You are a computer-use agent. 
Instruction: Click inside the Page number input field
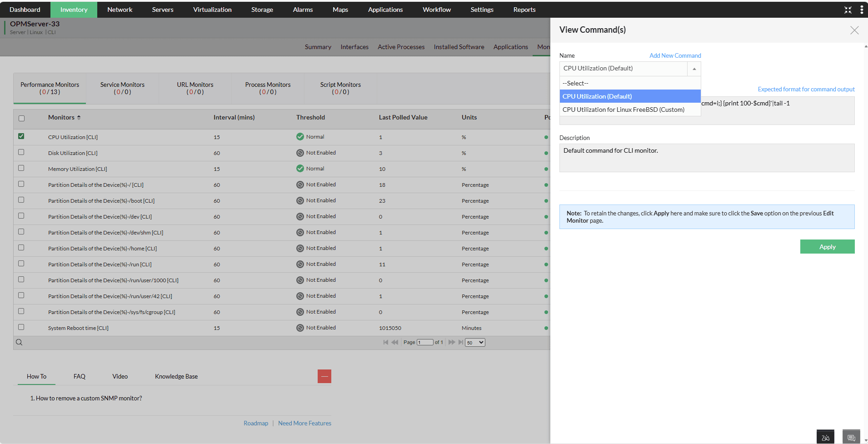coord(424,342)
